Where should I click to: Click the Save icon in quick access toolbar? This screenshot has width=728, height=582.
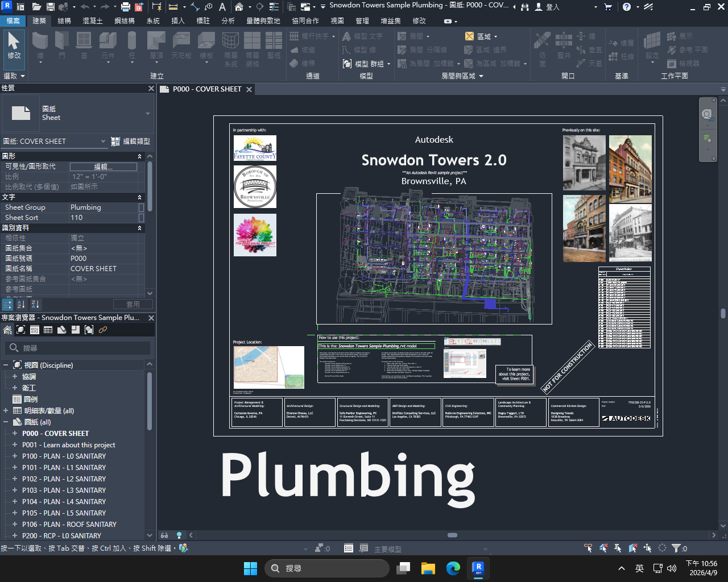pos(50,7)
